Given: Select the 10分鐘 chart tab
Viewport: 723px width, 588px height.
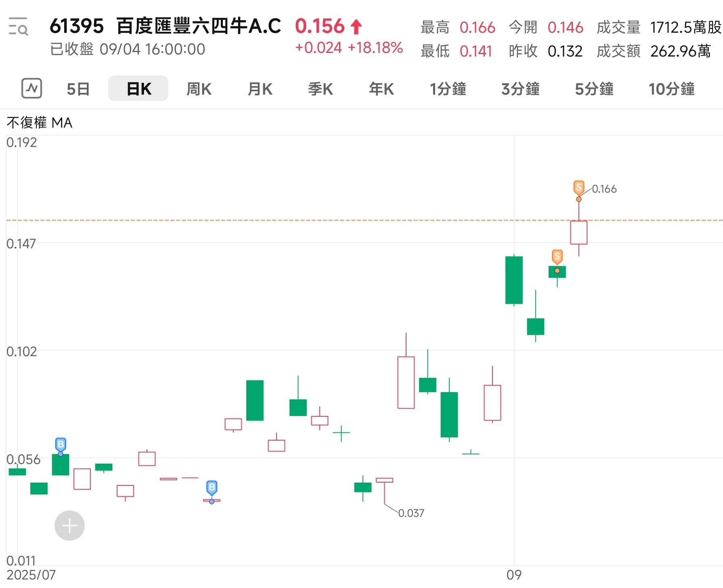Looking at the screenshot, I should tap(672, 89).
